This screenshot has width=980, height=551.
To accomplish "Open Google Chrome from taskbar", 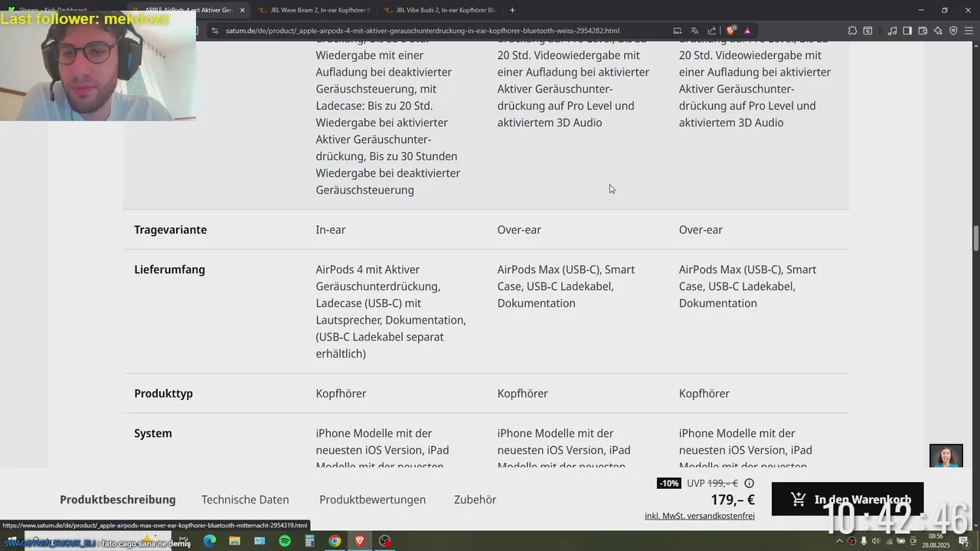I will (335, 541).
